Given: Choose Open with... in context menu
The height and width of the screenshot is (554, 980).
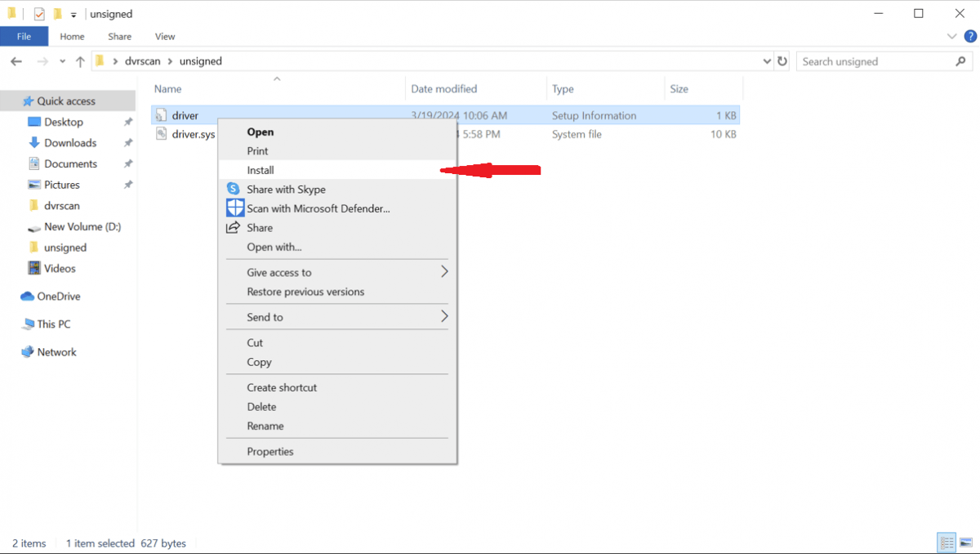Looking at the screenshot, I should click(336, 247).
